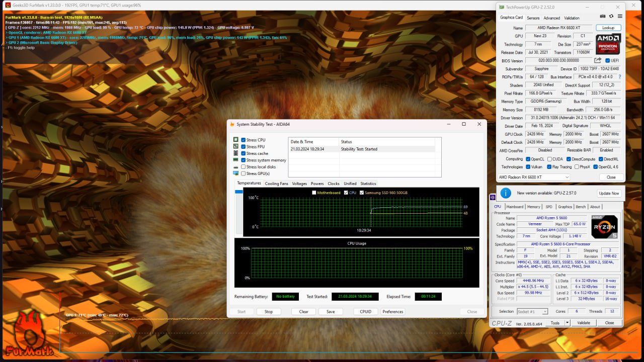This screenshot has width=644, height=362.
Task: Open GPU selection dropdown AMD Radeon RX 6600 XT
Action: tap(533, 177)
